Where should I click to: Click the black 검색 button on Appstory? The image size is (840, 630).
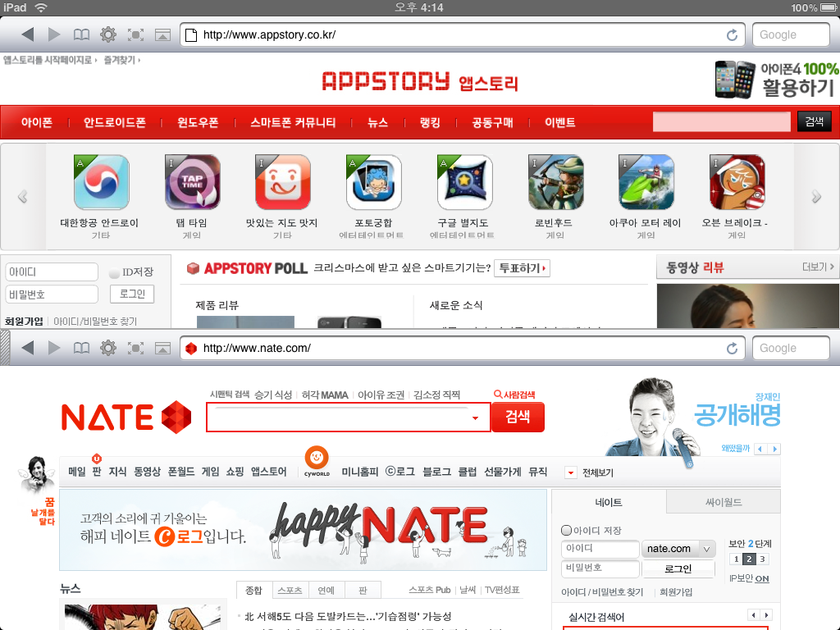click(x=815, y=121)
